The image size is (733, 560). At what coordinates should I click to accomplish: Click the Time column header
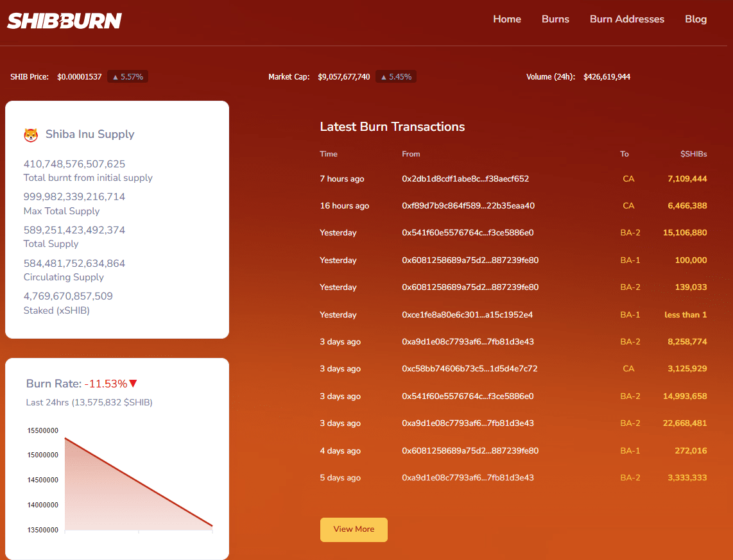(x=329, y=154)
